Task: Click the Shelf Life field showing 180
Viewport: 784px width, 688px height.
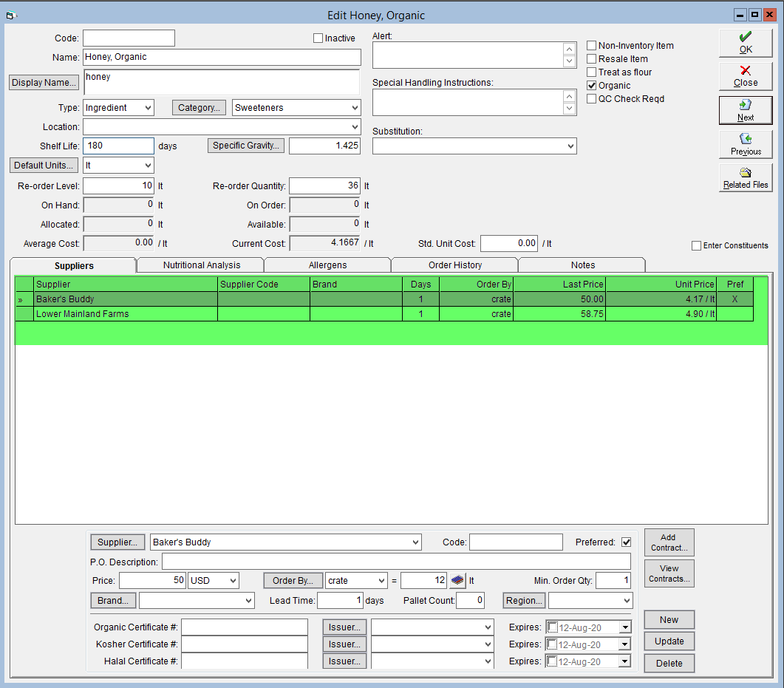Action: pos(118,146)
